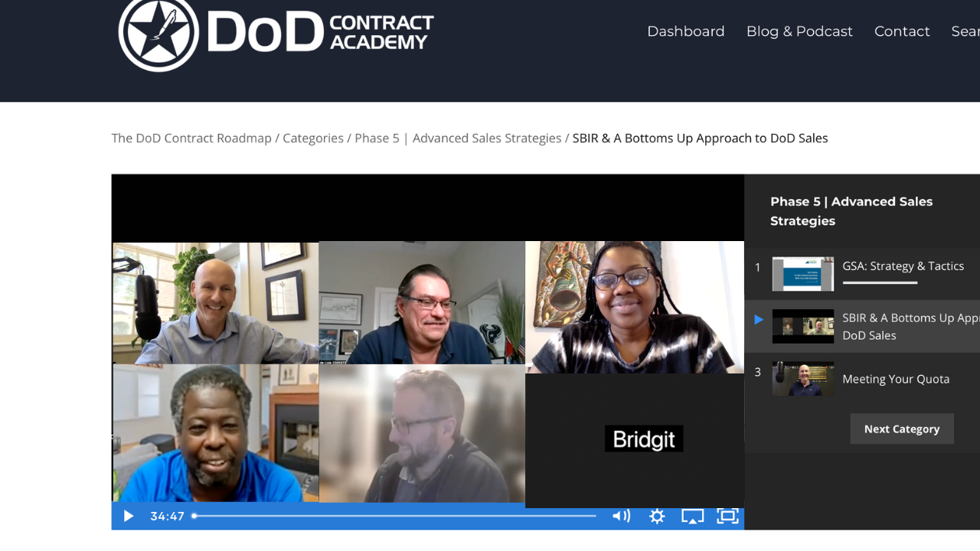The image size is (980, 551).
Task: Select GSA: Strategy & Tactics thumbnail
Action: pos(803,274)
